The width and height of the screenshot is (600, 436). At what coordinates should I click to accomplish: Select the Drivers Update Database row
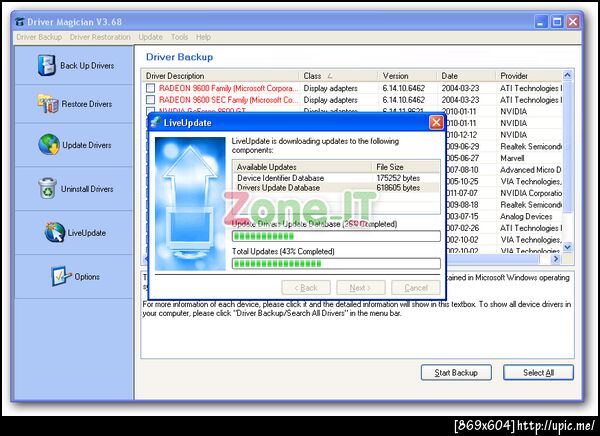click(336, 188)
